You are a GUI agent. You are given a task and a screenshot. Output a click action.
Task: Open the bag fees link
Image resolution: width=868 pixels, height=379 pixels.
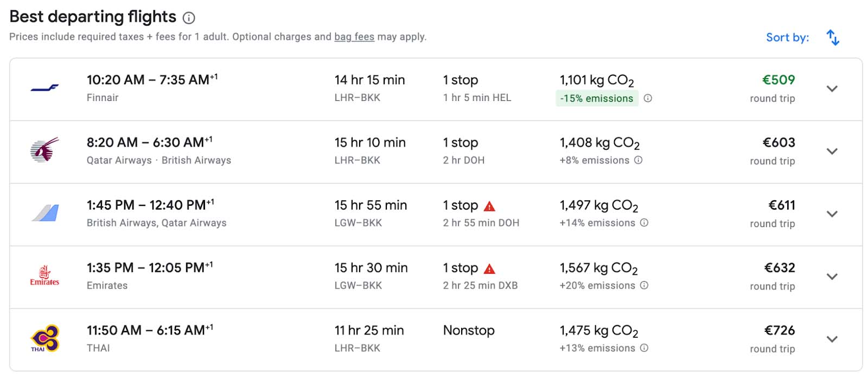coord(354,36)
